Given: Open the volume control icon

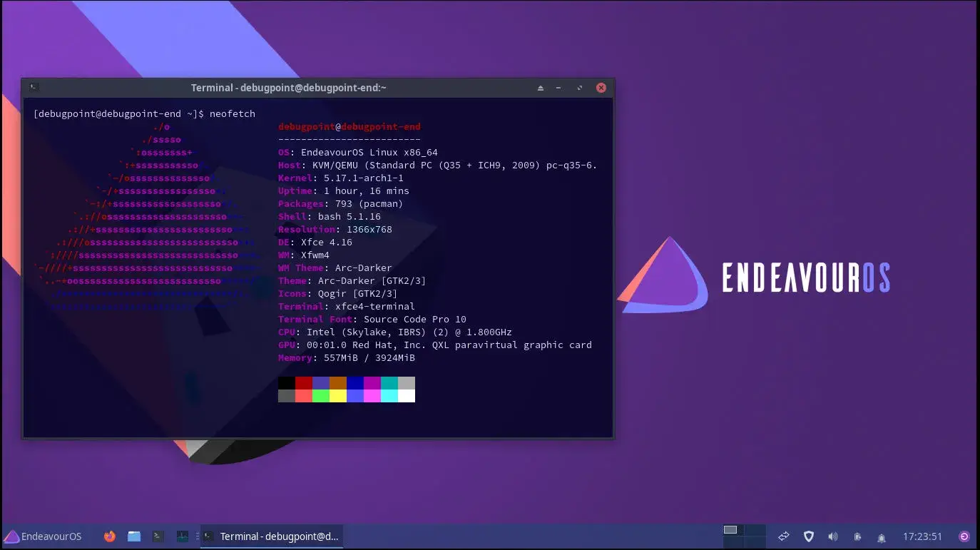Looking at the screenshot, I should pos(832,536).
